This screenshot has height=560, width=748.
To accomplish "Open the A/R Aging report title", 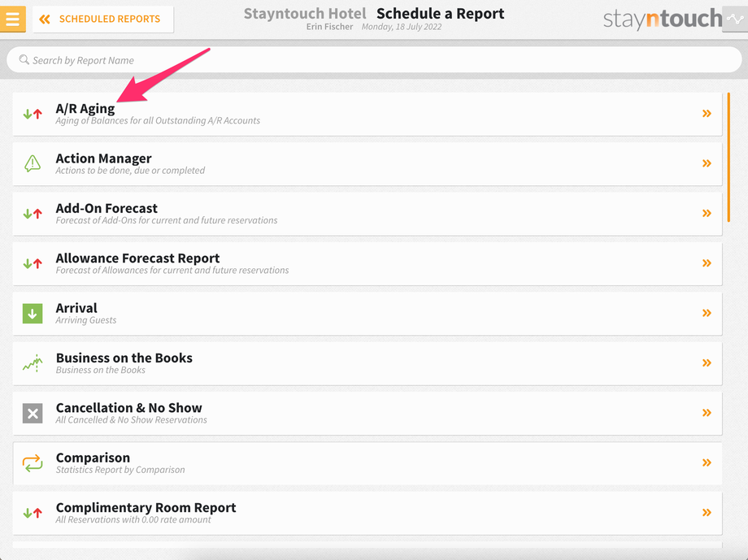I will (85, 108).
